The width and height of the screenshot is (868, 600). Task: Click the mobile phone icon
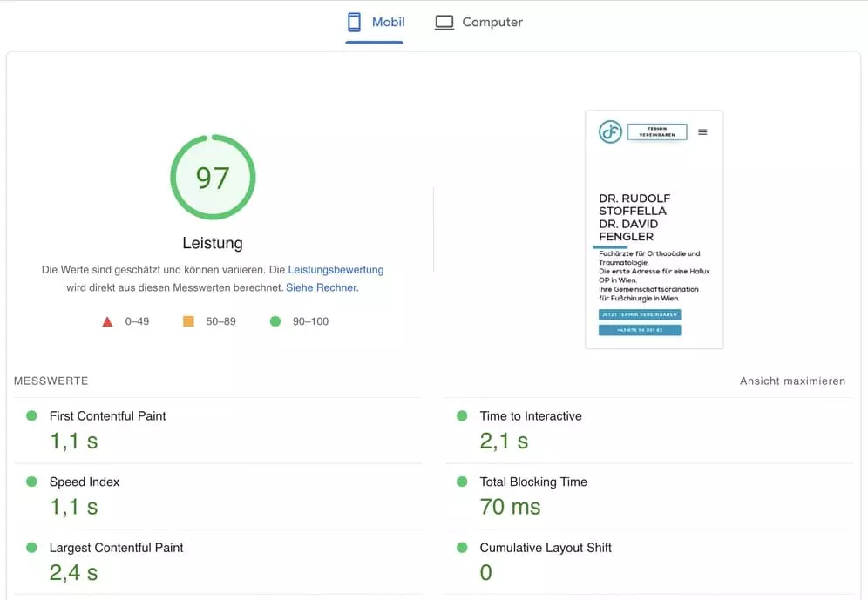coord(354,22)
